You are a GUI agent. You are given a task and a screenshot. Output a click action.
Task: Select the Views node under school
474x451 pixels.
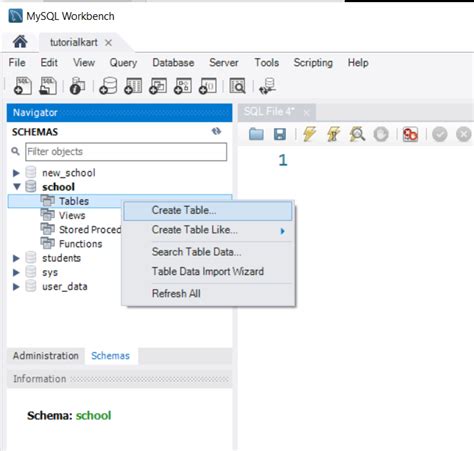pyautogui.click(x=72, y=215)
